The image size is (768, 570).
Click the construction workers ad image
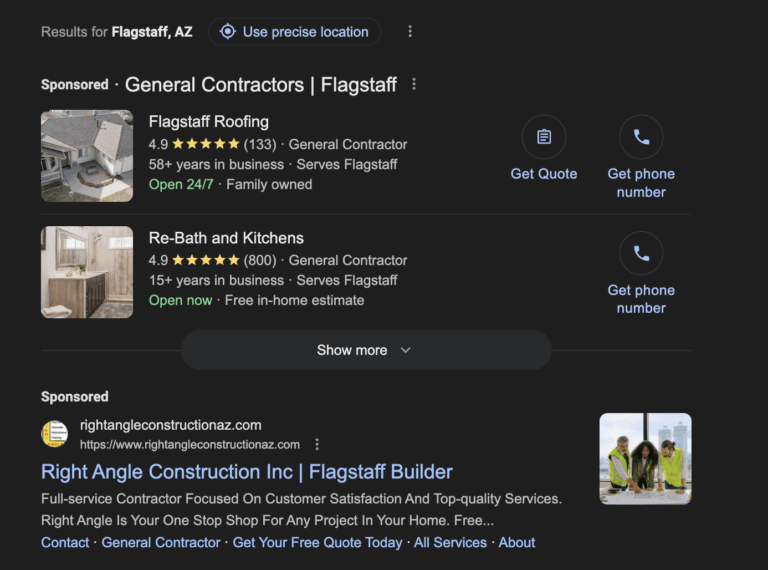[x=645, y=459]
